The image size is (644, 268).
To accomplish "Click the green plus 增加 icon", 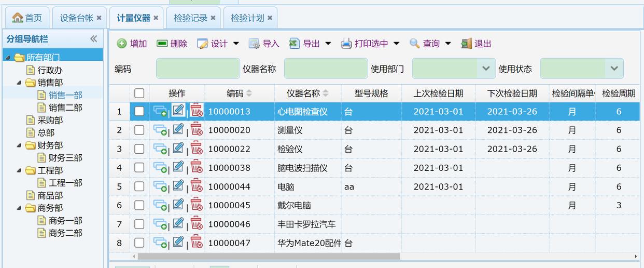I will coord(122,44).
